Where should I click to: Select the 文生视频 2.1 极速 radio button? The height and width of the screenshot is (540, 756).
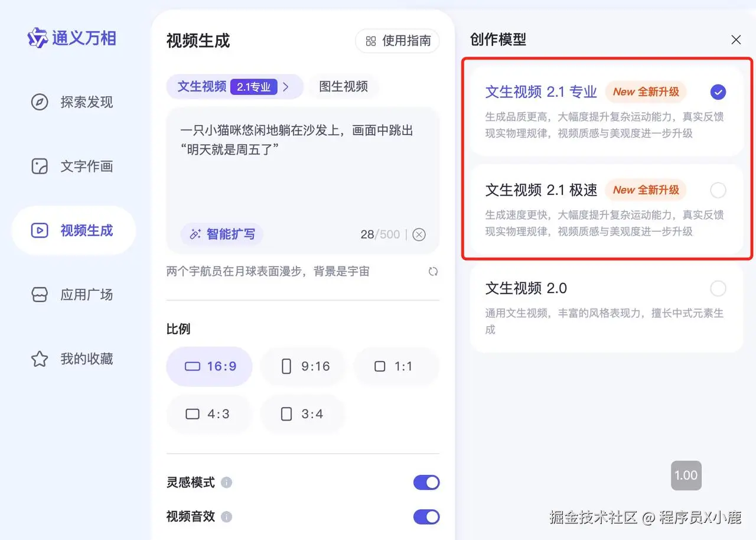pyautogui.click(x=718, y=190)
